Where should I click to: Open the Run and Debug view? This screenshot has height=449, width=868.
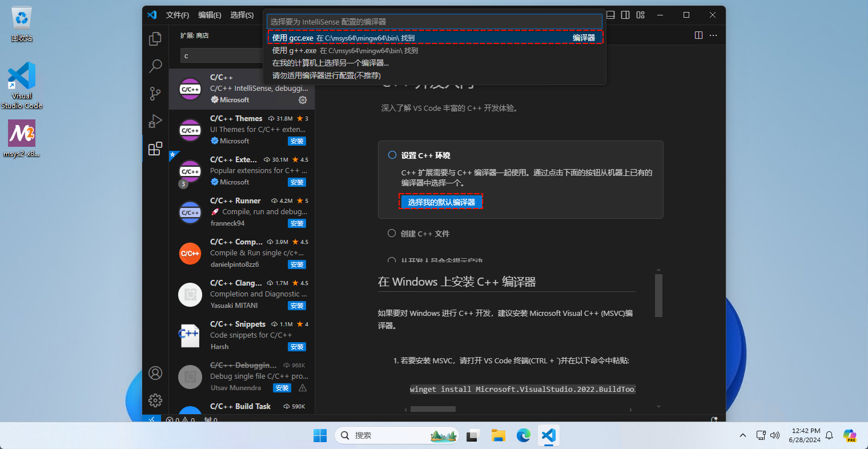(155, 121)
